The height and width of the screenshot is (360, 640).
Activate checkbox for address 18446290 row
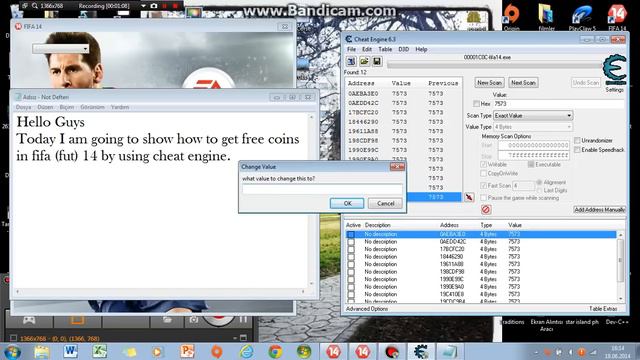pos(351,257)
